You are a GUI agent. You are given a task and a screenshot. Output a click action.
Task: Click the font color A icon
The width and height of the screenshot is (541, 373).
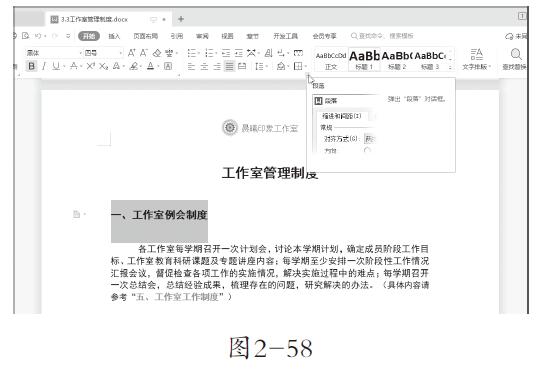150,66
